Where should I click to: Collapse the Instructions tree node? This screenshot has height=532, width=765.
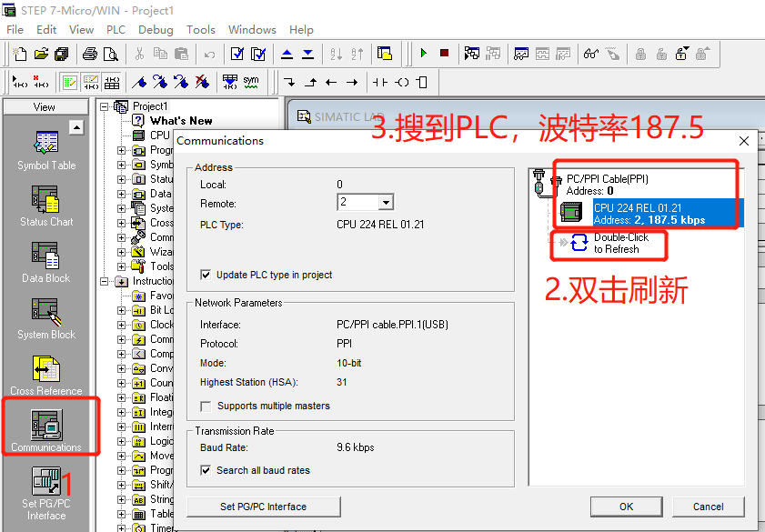(104, 281)
